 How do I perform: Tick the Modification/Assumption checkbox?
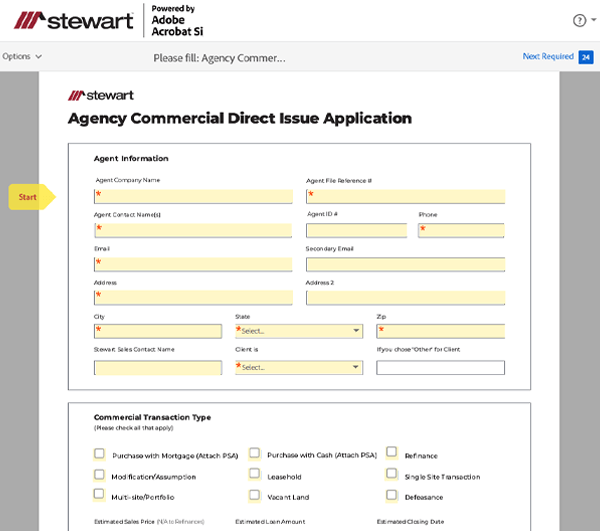tap(99, 475)
